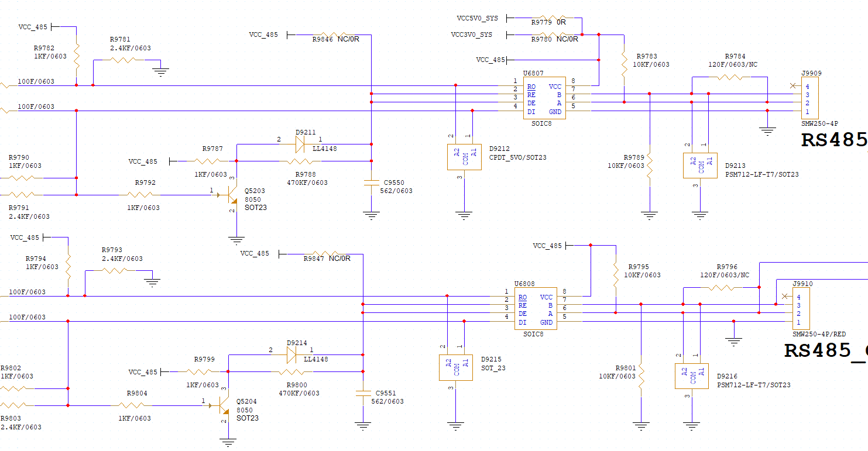Select the U6808 SOIC8 transceiver chip

(535, 309)
